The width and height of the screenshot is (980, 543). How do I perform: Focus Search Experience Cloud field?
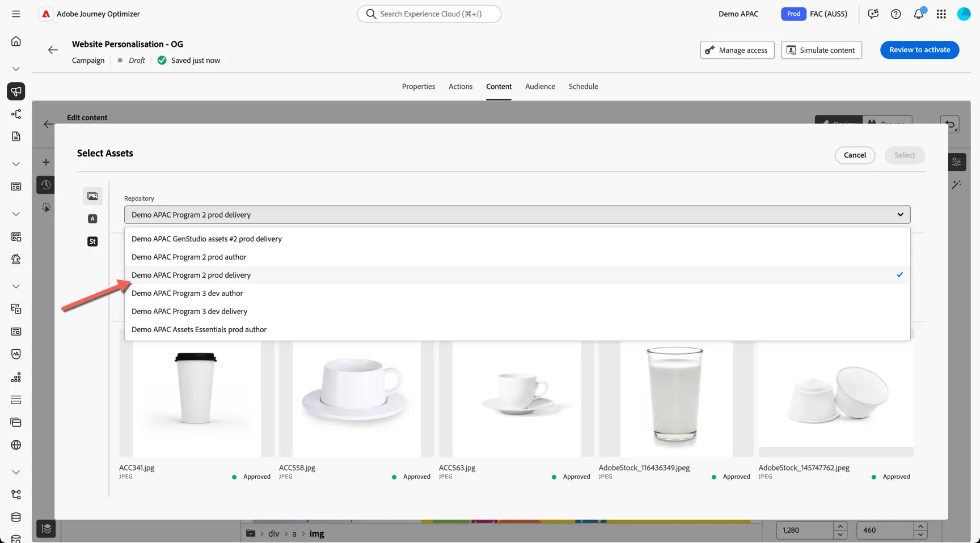429,14
